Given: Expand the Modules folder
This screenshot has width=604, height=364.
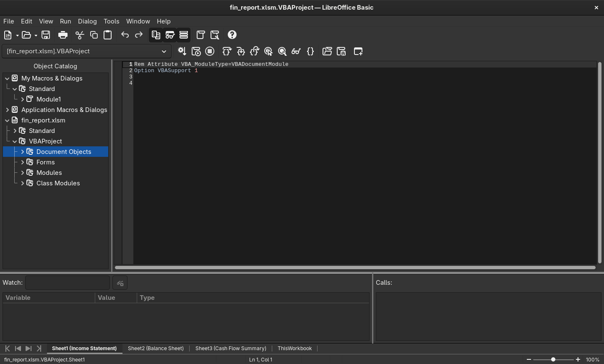Looking at the screenshot, I should point(22,173).
